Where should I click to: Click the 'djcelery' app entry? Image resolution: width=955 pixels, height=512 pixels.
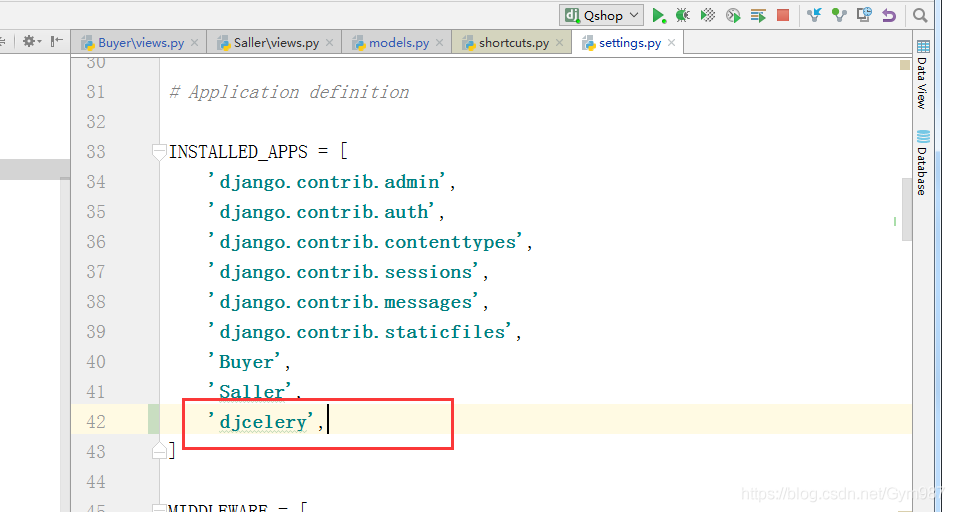[261, 421]
